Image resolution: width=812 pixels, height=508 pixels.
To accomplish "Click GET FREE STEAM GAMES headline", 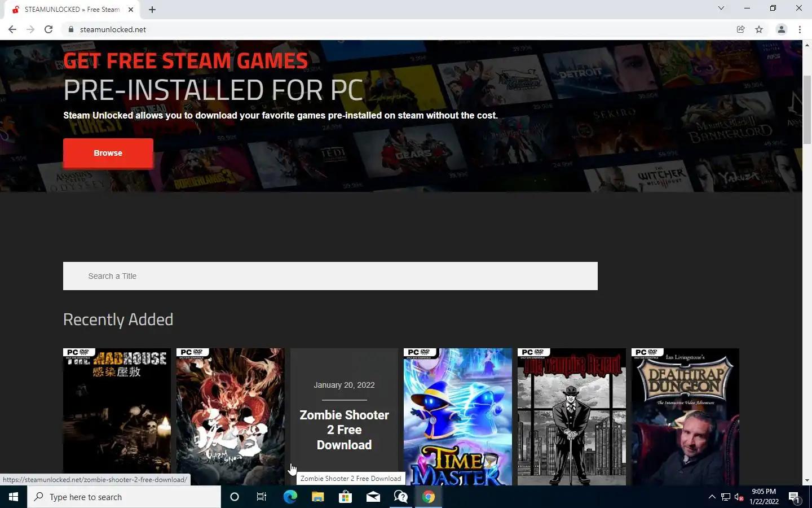I will click(x=186, y=60).
